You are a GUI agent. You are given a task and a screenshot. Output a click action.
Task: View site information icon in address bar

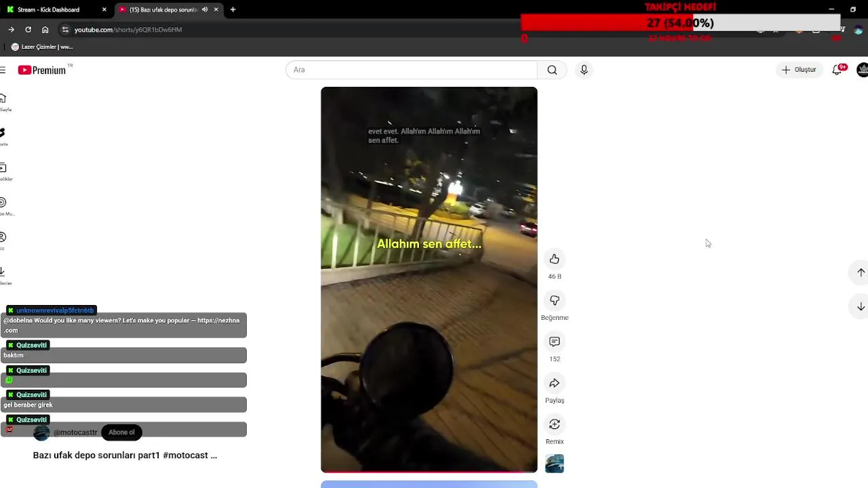65,30
